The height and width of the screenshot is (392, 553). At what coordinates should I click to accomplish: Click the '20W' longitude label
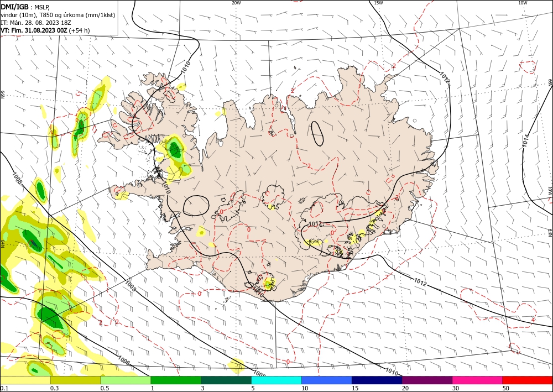(236, 3)
